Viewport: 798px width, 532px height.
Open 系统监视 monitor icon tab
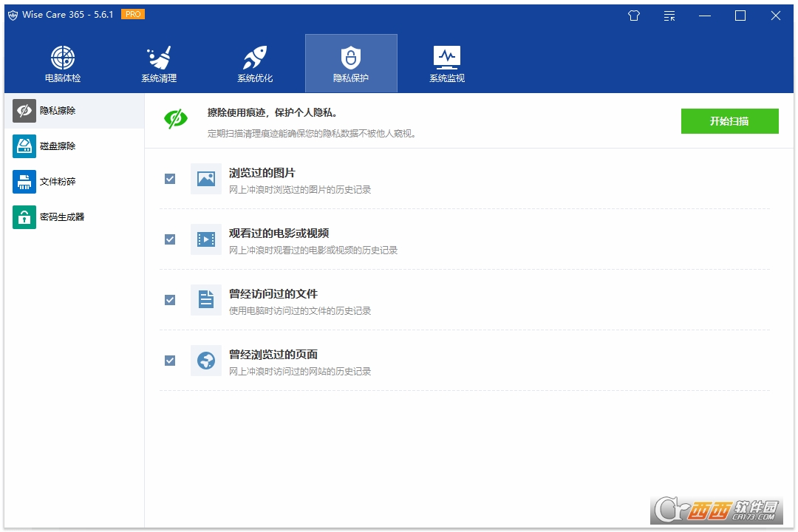(x=447, y=64)
